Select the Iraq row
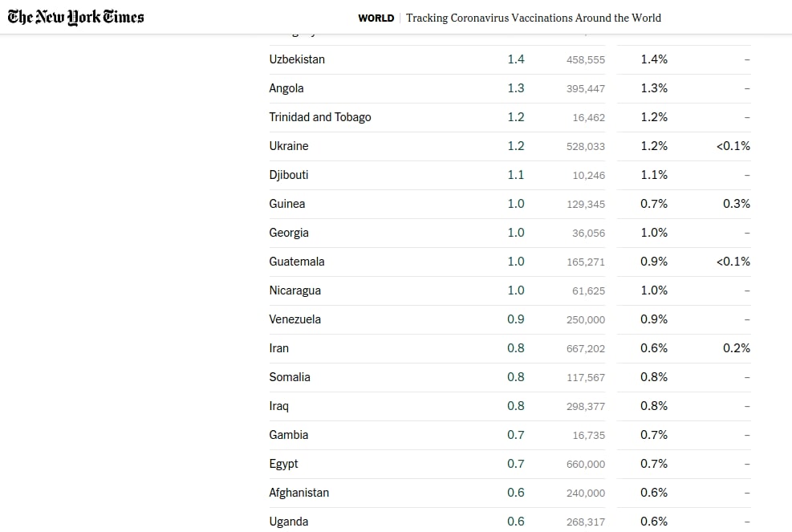The width and height of the screenshot is (792, 532). [510, 406]
